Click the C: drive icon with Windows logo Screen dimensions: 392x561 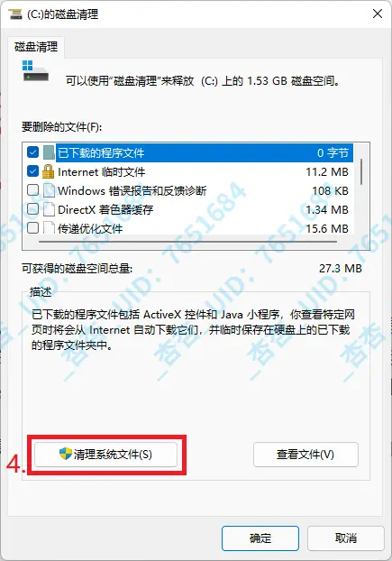[x=35, y=71]
